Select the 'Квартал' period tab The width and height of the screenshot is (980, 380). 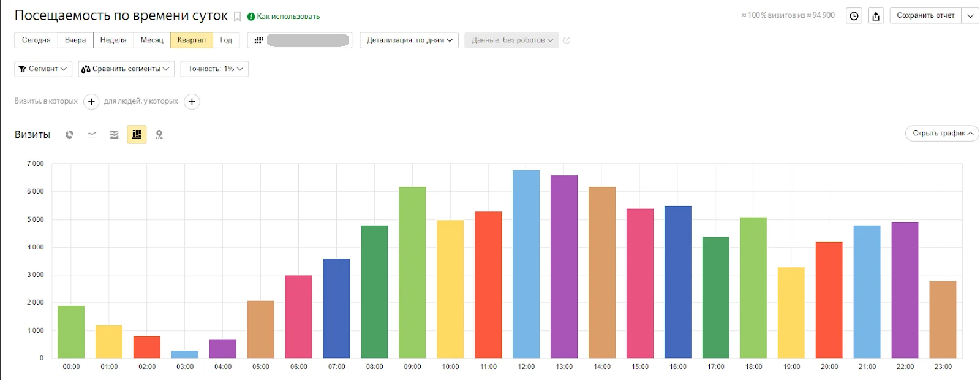tap(192, 40)
